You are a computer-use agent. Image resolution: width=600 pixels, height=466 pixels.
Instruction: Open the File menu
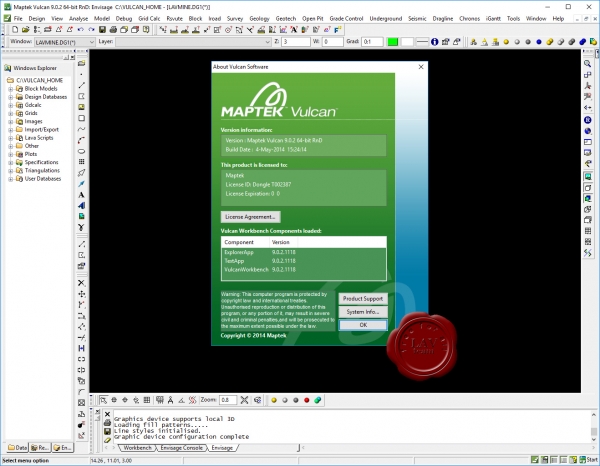(x=18, y=18)
